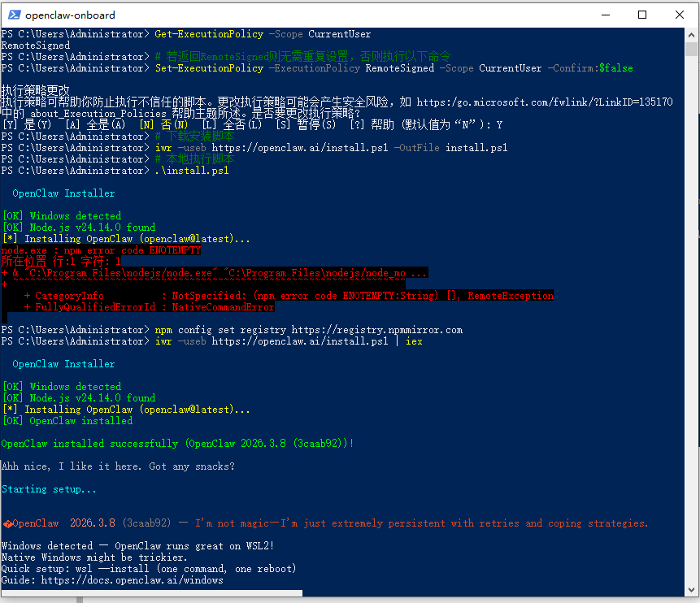Click the '[S] 暂停(S)' option text
The image size is (700, 603).
[x=306, y=124]
